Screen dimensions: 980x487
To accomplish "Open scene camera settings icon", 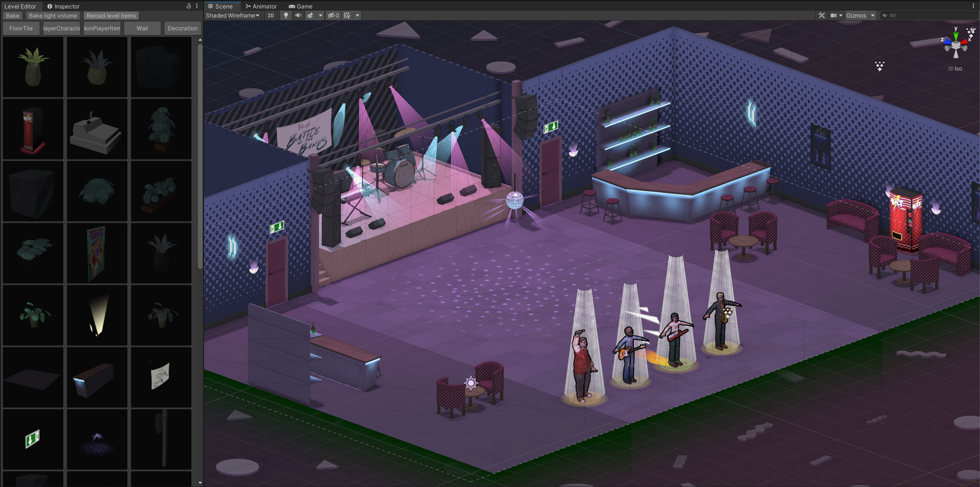I will (833, 15).
